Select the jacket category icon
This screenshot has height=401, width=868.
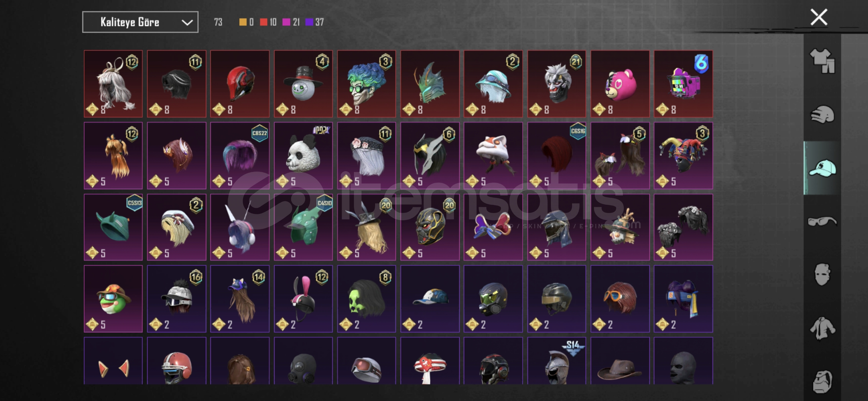[822, 328]
